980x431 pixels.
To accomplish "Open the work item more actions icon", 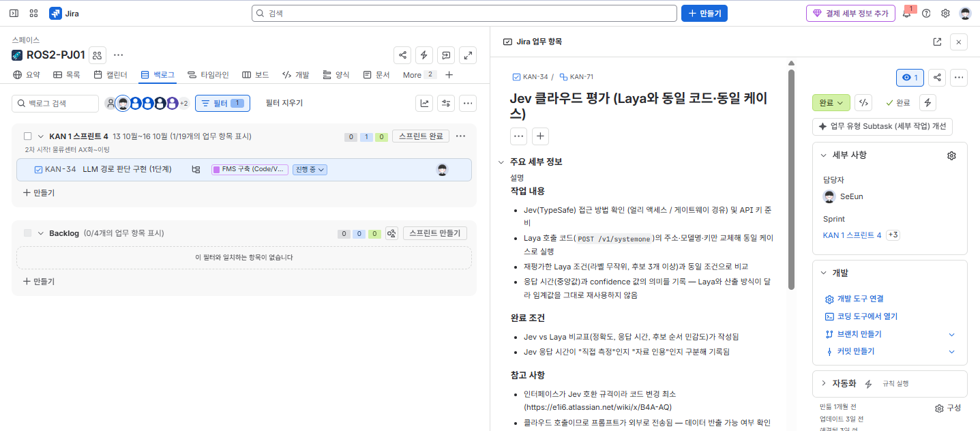I will point(959,78).
